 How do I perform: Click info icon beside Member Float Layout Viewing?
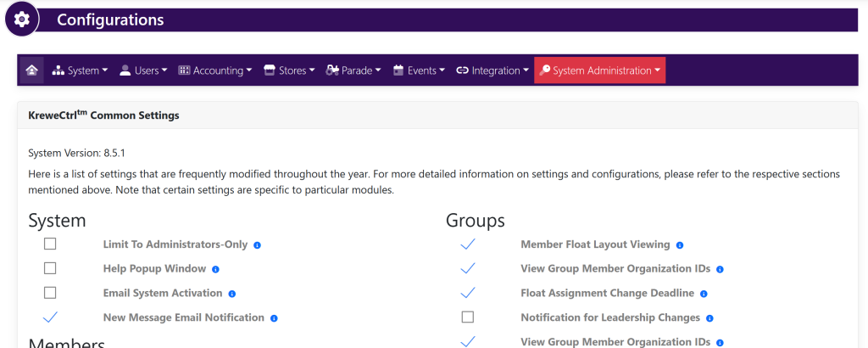click(x=679, y=245)
